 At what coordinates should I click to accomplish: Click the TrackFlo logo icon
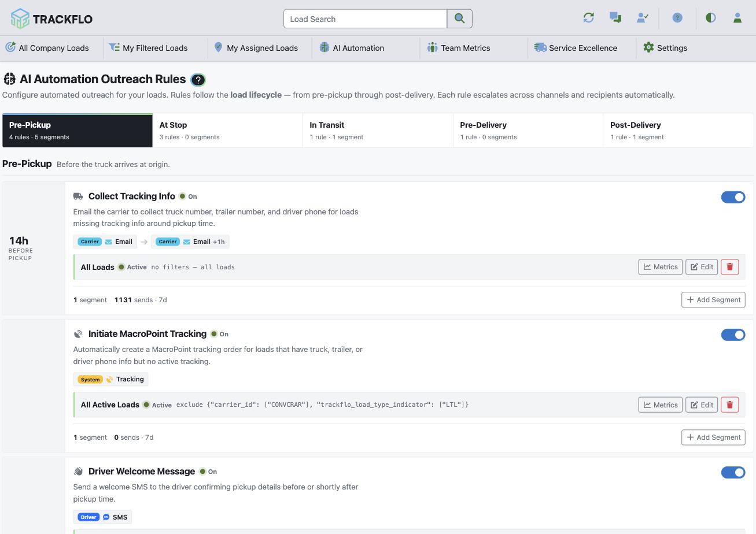click(x=20, y=18)
